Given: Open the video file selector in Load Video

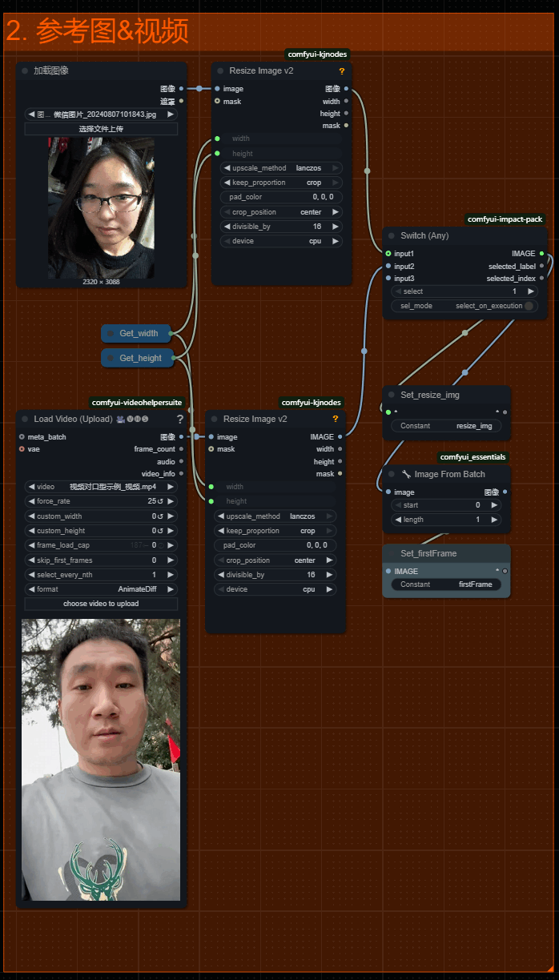Looking at the screenshot, I should tap(101, 487).
